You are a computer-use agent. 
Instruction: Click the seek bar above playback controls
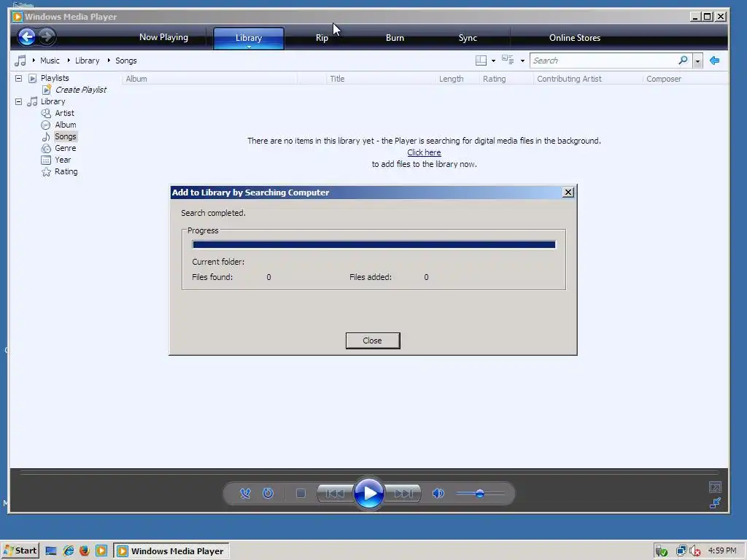pyautogui.click(x=369, y=472)
